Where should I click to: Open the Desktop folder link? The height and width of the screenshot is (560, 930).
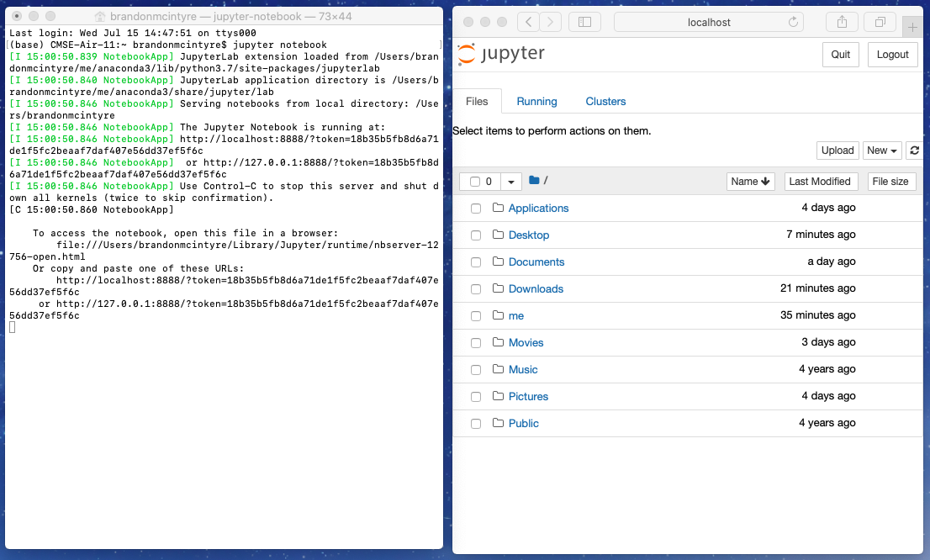529,235
